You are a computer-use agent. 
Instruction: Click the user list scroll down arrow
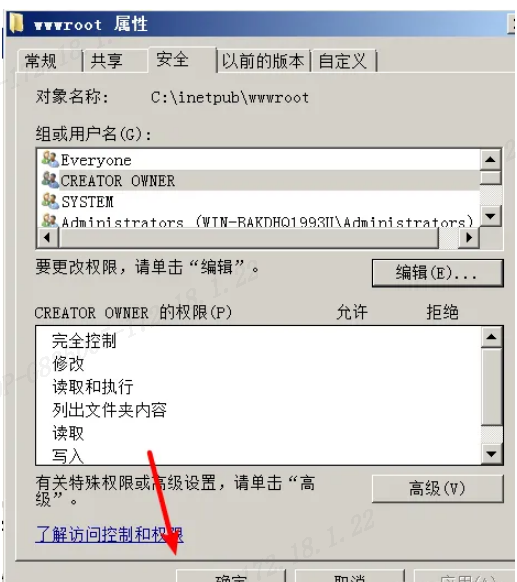[x=491, y=216]
